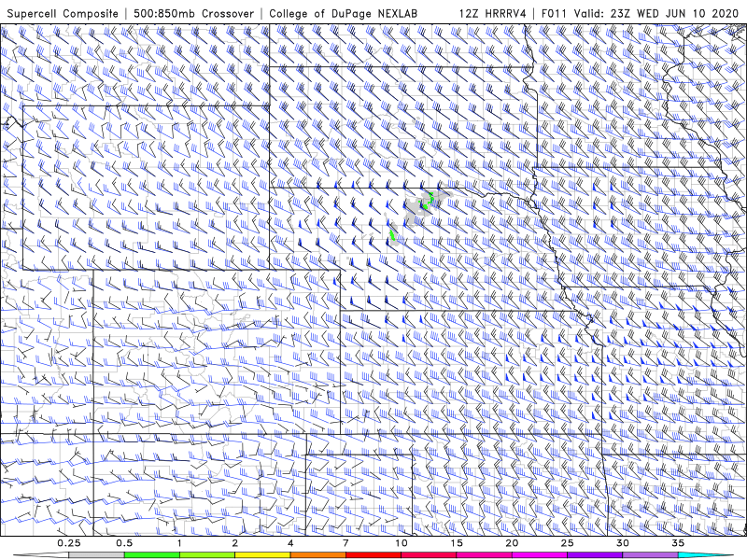Pick the purple color bar segment between 25 and 30
This screenshot has height=560, width=747.
click(595, 555)
